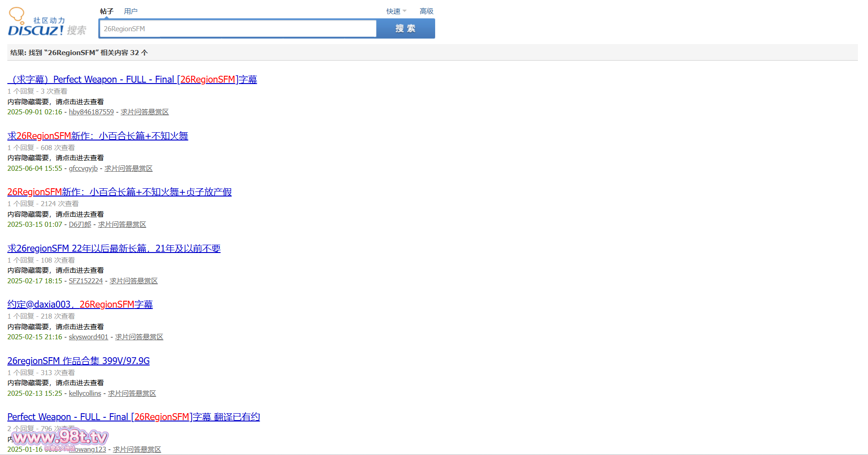Switch to the 帖子 search tab
The width and height of the screenshot is (868, 455).
107,11
